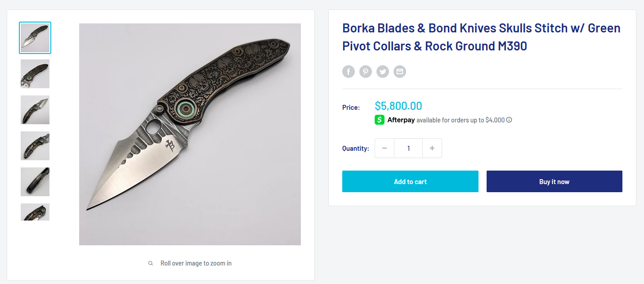644x284 pixels.
Task: Select the first knife thumbnail
Action: [35, 38]
